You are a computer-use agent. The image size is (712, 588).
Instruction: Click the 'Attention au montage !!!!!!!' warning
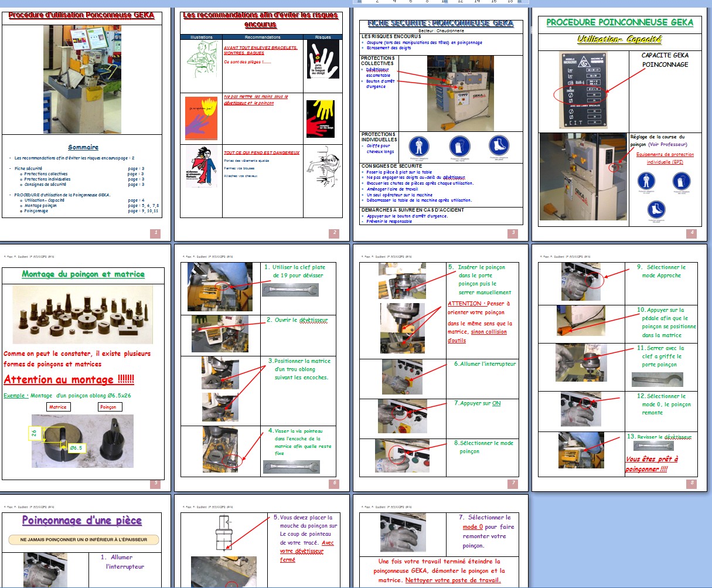click(x=69, y=379)
